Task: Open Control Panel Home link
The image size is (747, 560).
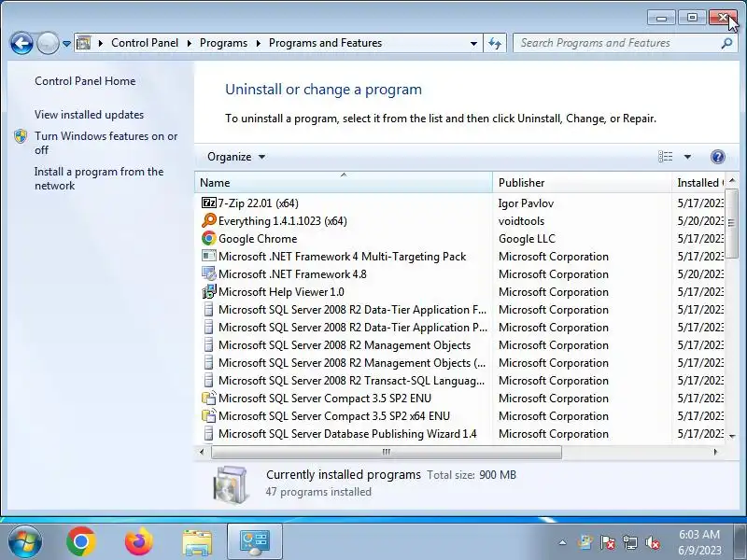Action: coord(85,81)
